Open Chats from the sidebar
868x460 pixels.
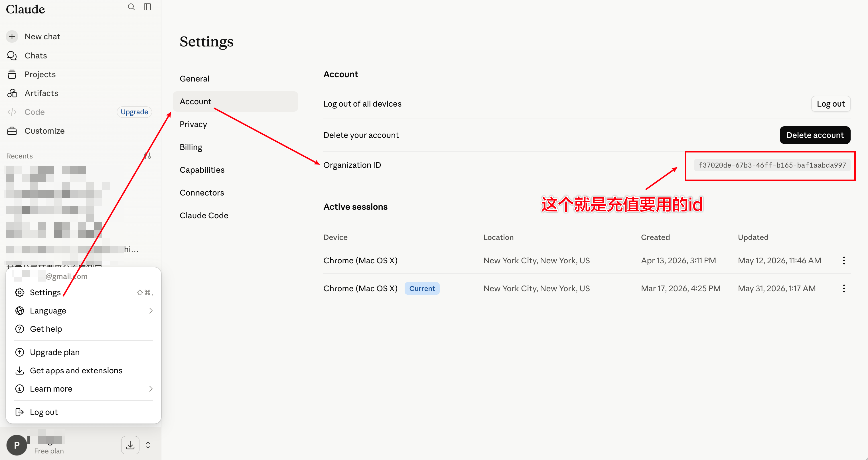36,56
